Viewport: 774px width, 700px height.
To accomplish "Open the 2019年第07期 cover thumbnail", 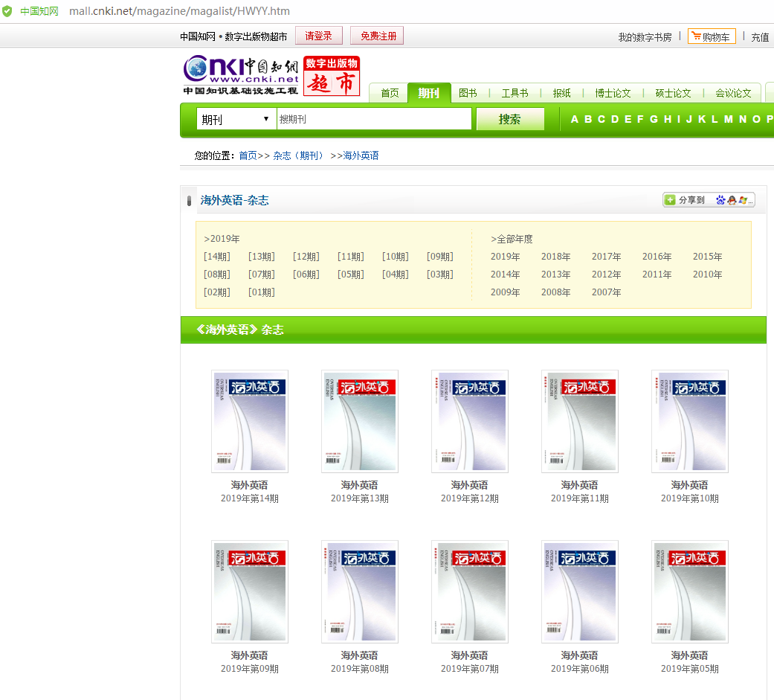I will (x=470, y=592).
